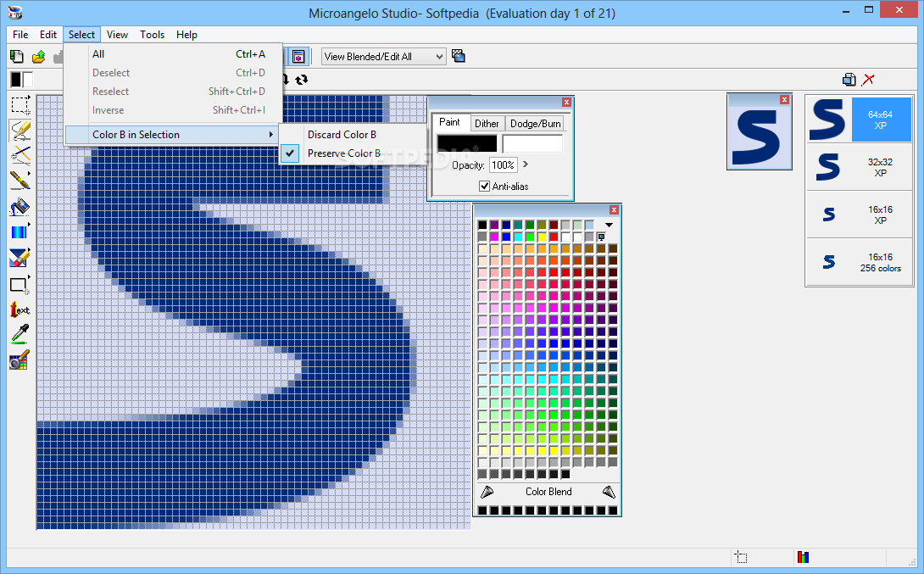Click the Deselect menu entry
This screenshot has width=924, height=574.
(173, 72)
